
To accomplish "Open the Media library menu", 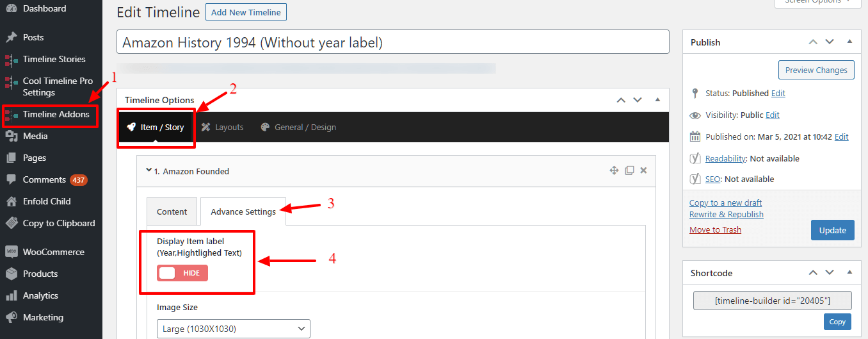I will pos(35,136).
